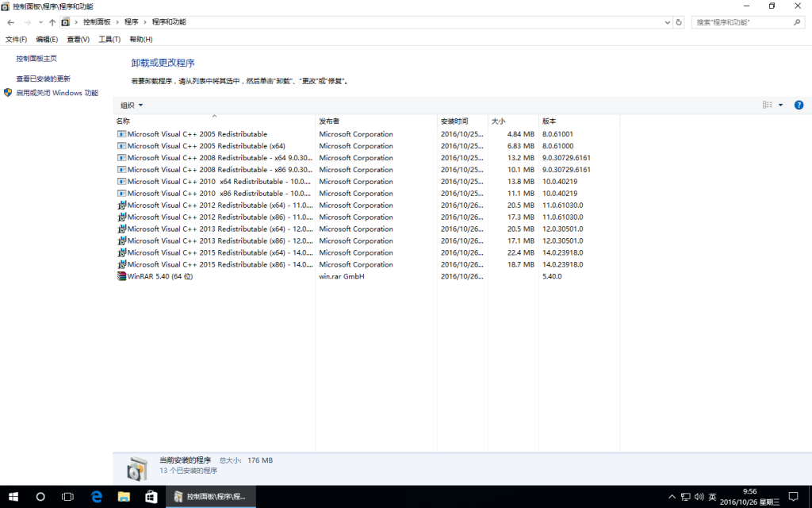Open File Explorer from taskbar
This screenshot has width=812, height=508.
[124, 497]
